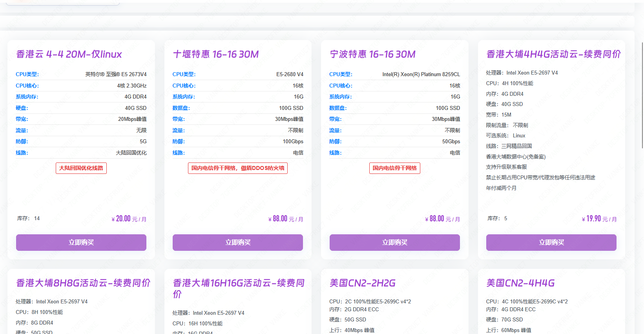Click the ¥88.00 price on 十堰特惠 card
644x334 pixels.
(285, 219)
